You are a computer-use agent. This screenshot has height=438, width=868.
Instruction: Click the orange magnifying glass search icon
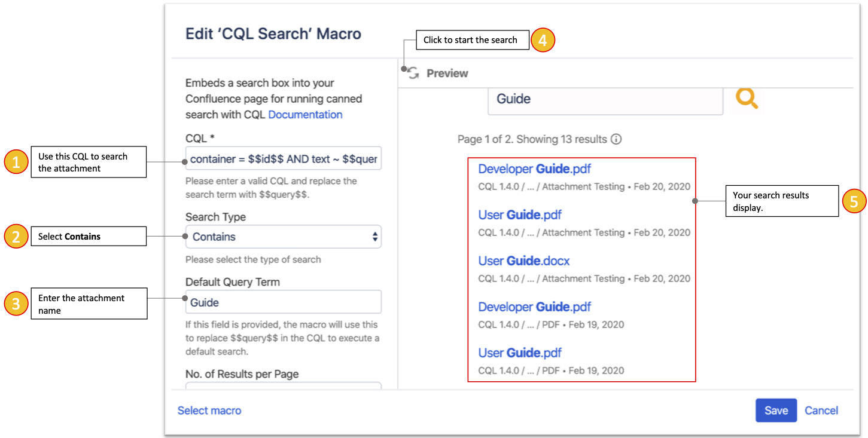click(747, 99)
